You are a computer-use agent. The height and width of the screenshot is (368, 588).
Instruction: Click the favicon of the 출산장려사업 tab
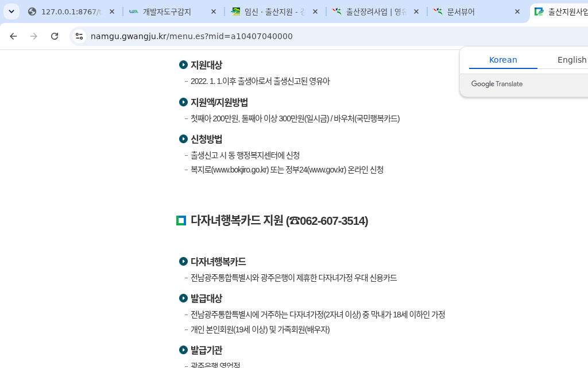[x=336, y=11]
